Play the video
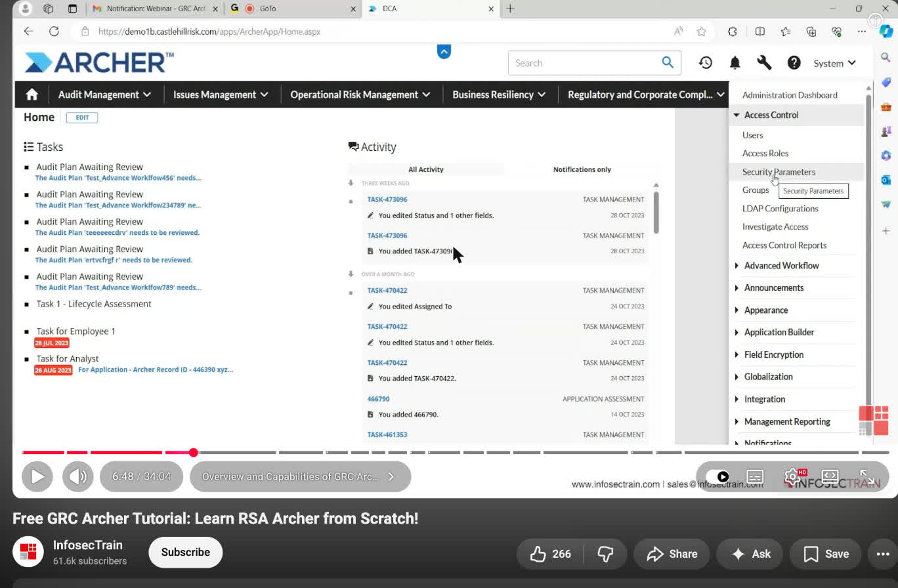898x588 pixels. 37,476
